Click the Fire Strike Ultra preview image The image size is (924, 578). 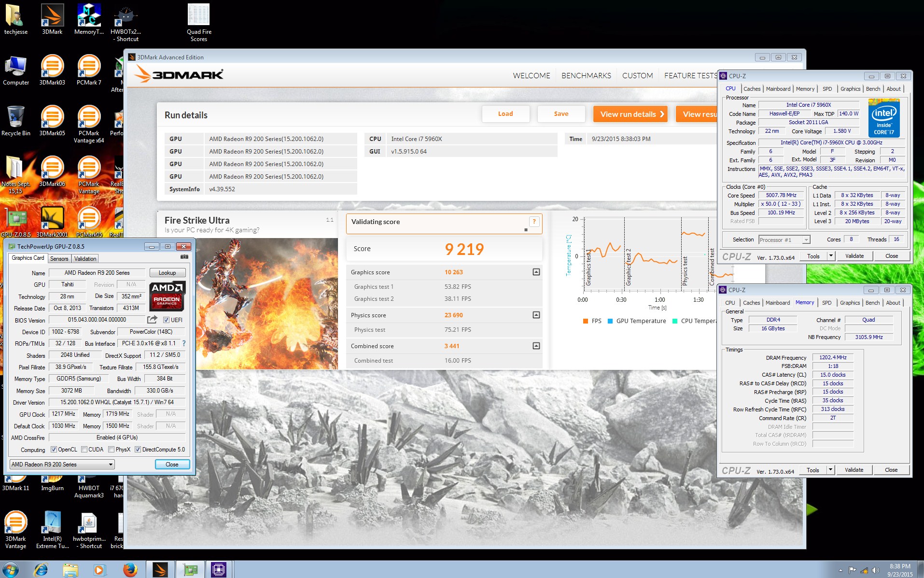(267, 304)
